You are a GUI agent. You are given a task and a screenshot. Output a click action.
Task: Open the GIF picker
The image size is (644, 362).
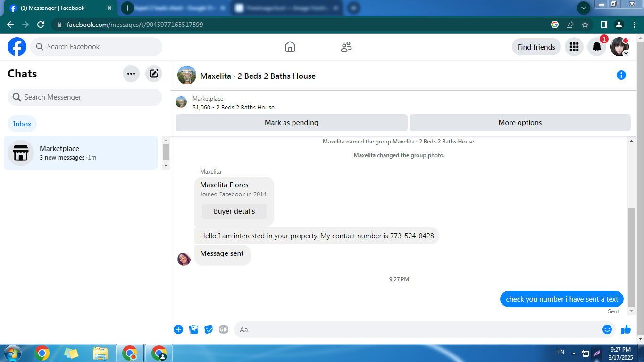click(224, 329)
